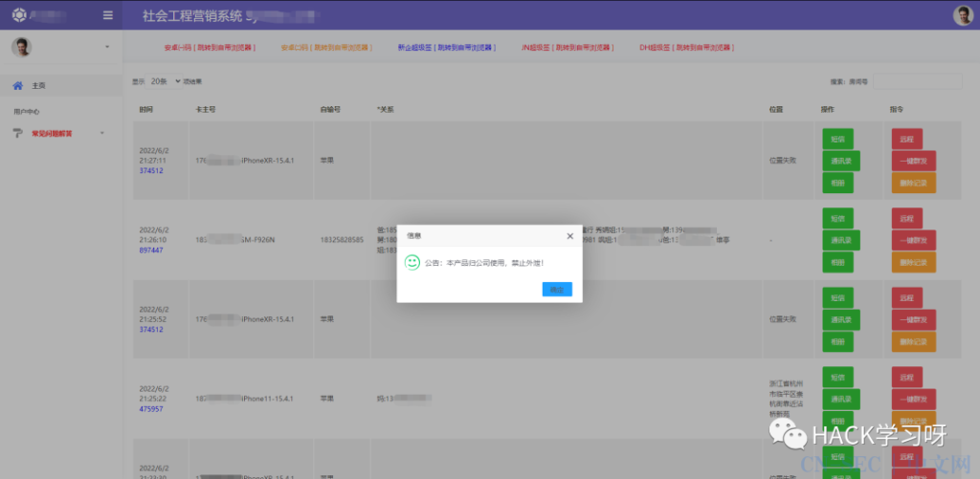
Task: Open the JN超级签 link in top bar
Action: [x=568, y=48]
